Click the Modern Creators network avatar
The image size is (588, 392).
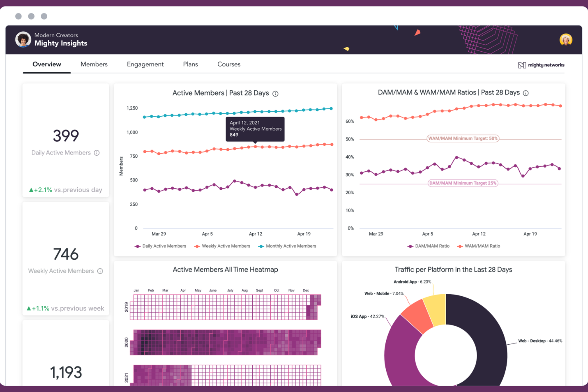(23, 40)
